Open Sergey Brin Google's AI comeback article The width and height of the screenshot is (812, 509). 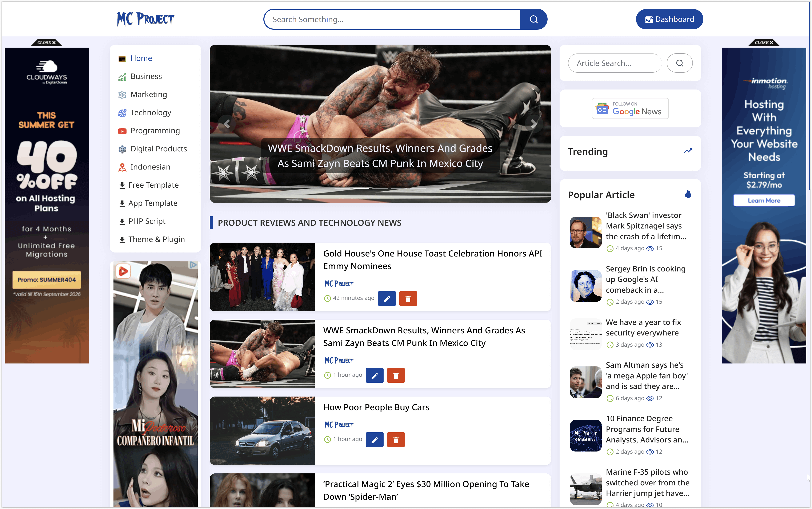(x=645, y=279)
